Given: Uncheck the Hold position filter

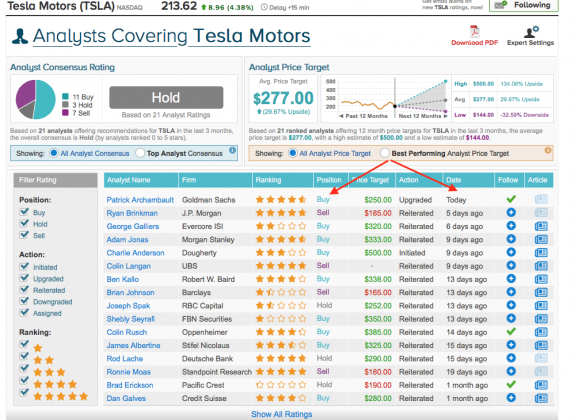Looking at the screenshot, I should click(x=24, y=223).
